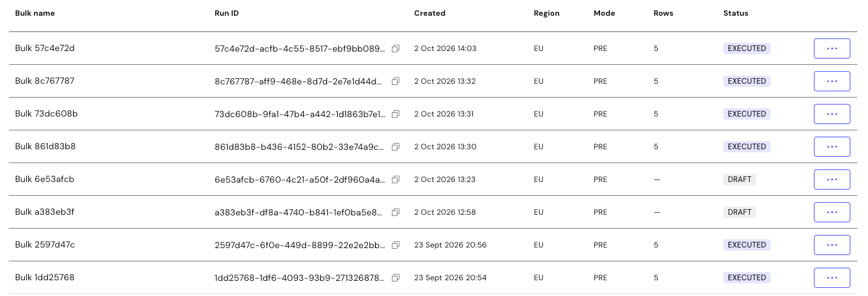Click created date 23 Sept 2026 20:56

pos(450,245)
